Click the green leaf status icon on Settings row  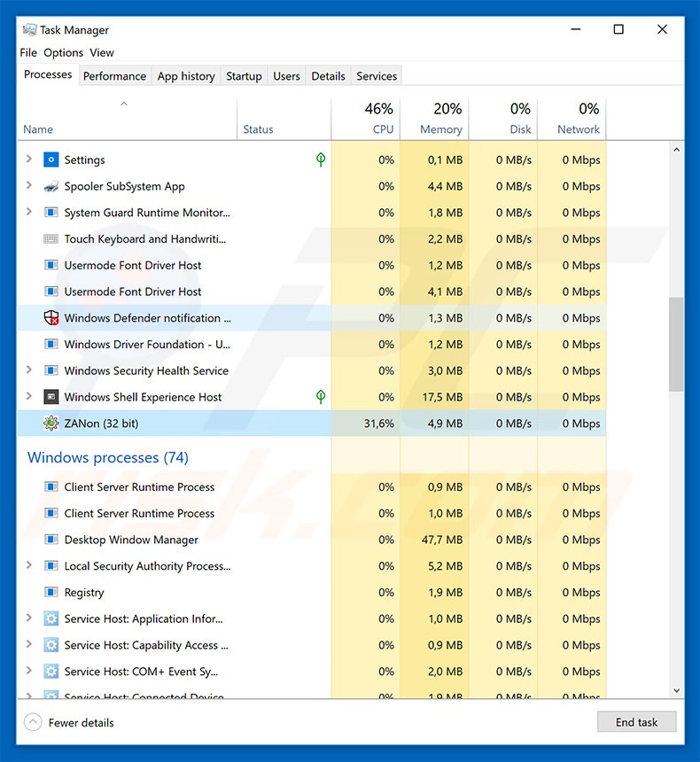point(321,159)
